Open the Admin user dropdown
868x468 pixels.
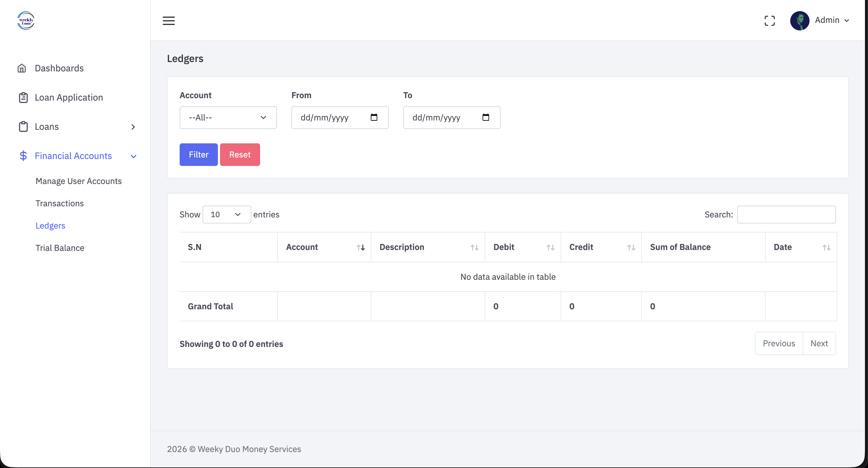click(x=832, y=20)
